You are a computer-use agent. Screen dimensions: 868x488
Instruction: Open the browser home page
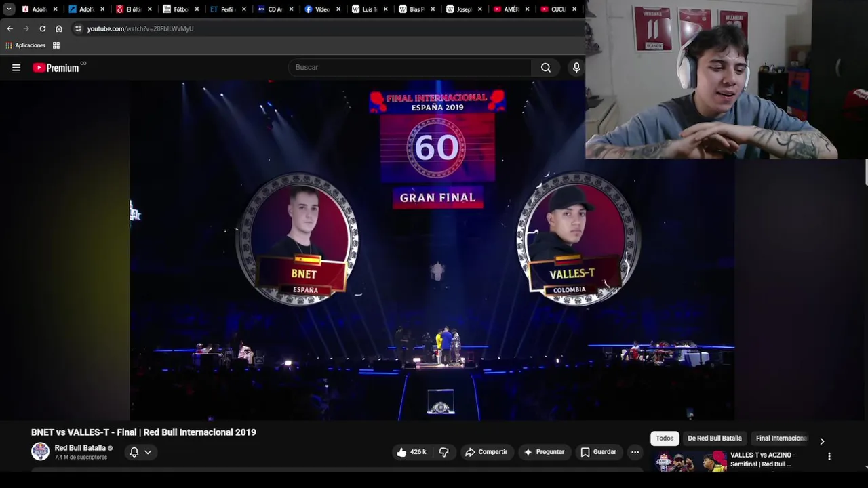[x=59, y=28]
